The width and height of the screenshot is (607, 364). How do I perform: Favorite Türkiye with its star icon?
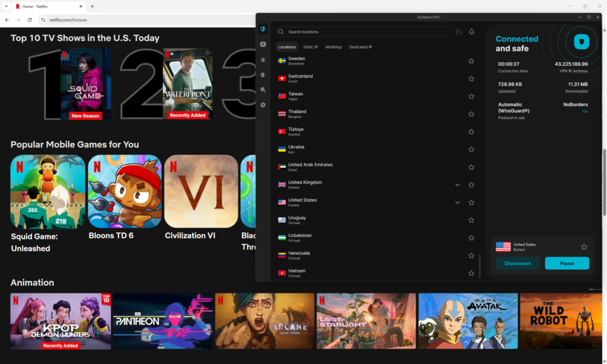click(471, 132)
